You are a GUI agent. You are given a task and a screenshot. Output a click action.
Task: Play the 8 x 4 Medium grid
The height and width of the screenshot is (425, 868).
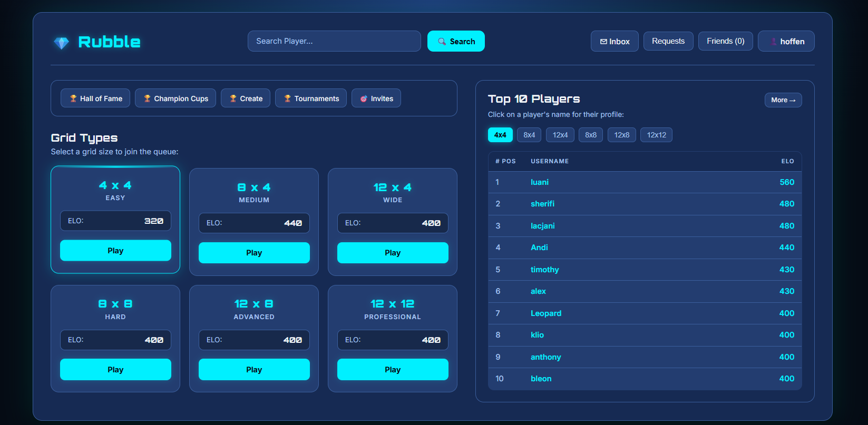254,253
